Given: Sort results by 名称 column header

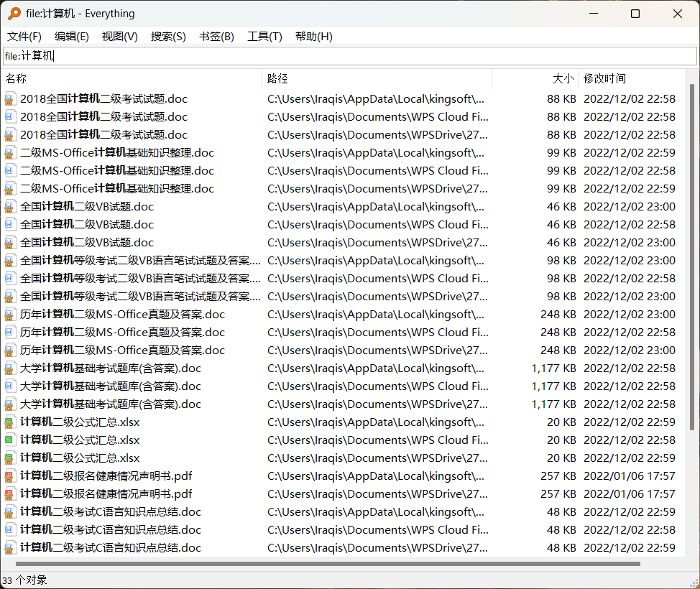Looking at the screenshot, I should (132, 79).
